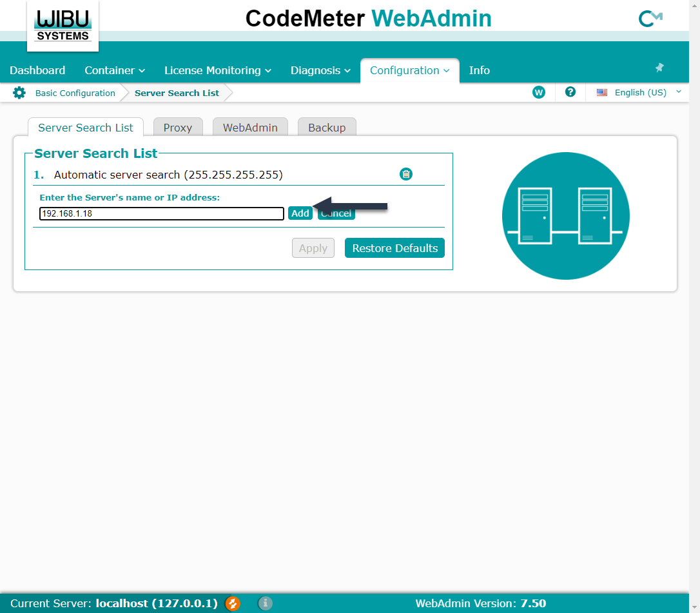Switch to the Backup tab

327,128
